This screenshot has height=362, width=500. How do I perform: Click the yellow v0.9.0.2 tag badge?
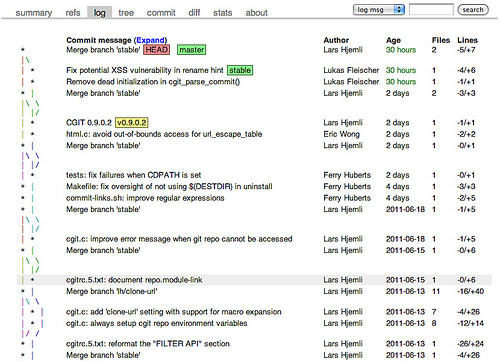point(132,122)
